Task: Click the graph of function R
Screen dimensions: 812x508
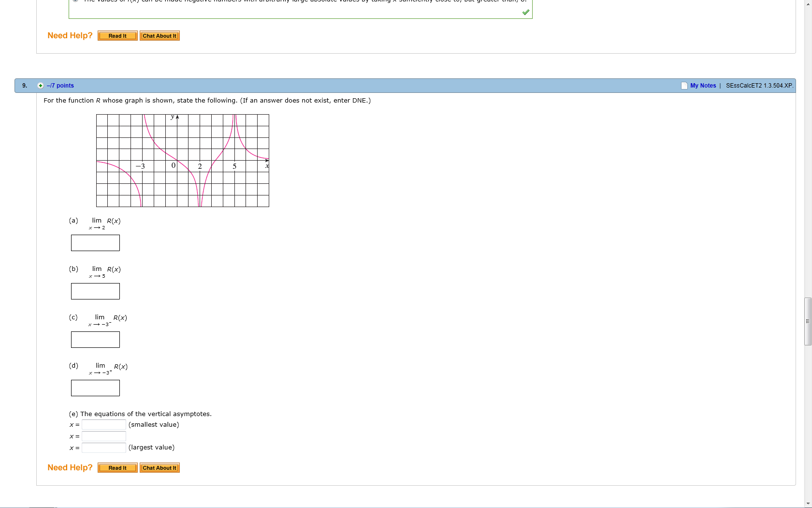Action: (182, 160)
